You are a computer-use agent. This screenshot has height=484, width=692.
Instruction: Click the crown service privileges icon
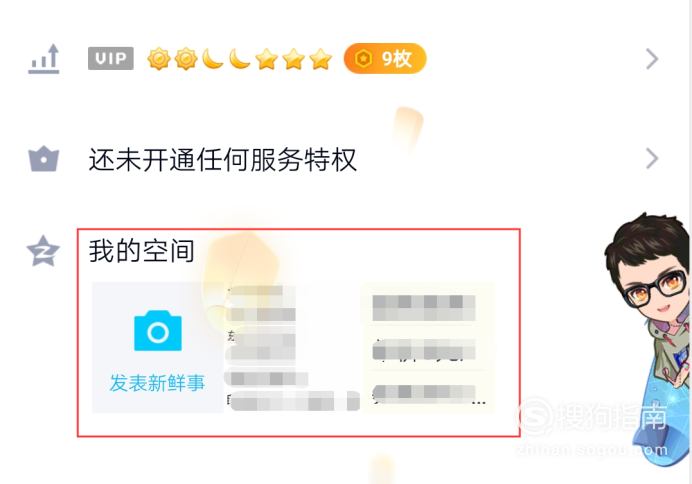(x=44, y=158)
